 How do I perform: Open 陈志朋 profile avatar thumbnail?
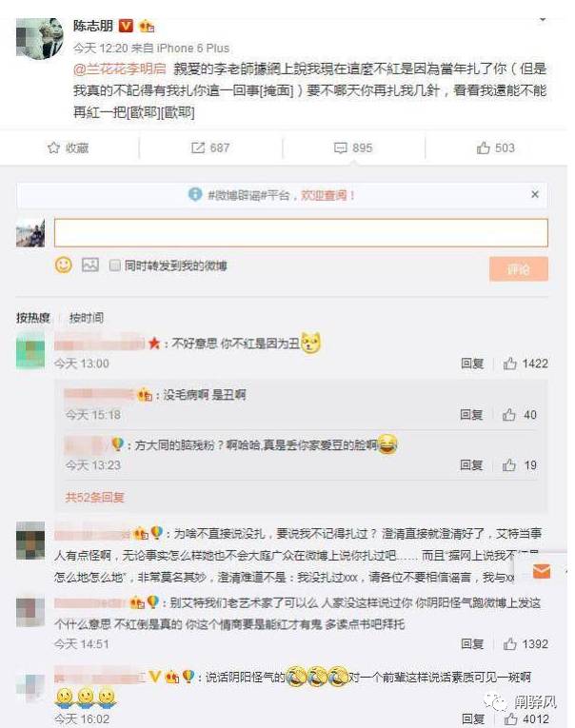pyautogui.click(x=39, y=39)
